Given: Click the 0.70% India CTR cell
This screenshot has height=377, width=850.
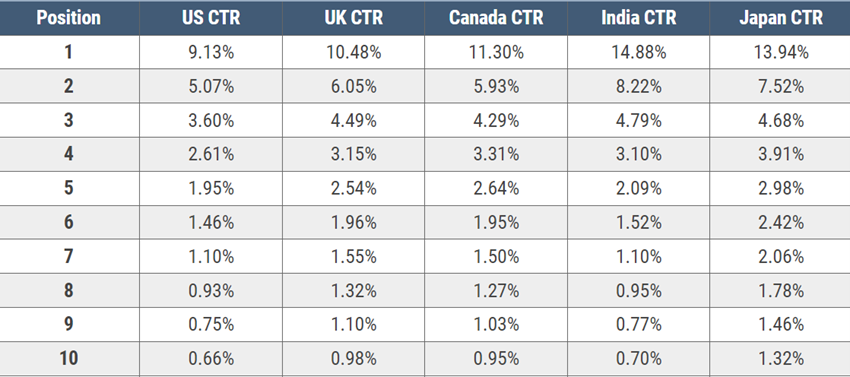Looking at the screenshot, I should coord(639,359).
